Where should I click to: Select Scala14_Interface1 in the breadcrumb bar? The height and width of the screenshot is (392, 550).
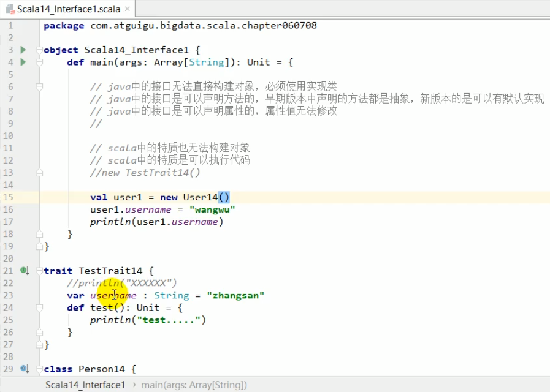85,385
